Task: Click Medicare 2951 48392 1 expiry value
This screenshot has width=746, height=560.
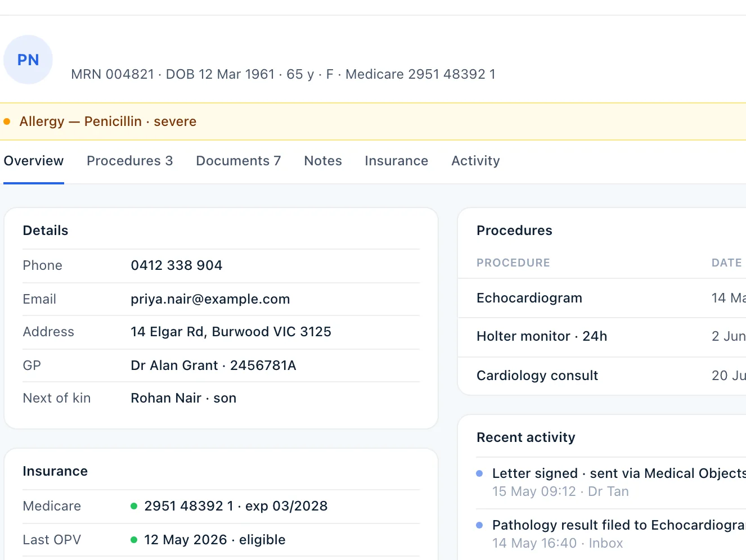Action: coord(236,506)
